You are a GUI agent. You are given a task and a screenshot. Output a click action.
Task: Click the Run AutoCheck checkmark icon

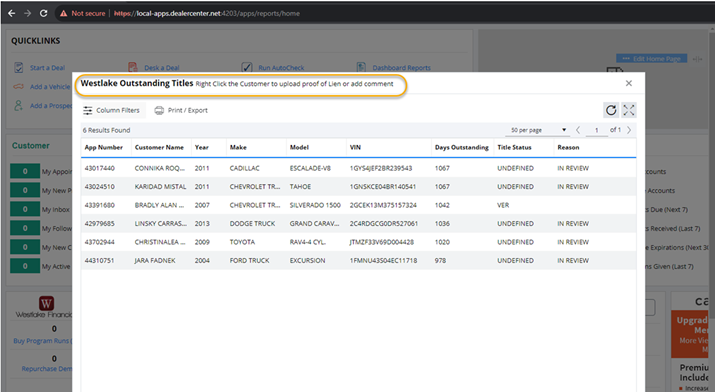pos(247,67)
